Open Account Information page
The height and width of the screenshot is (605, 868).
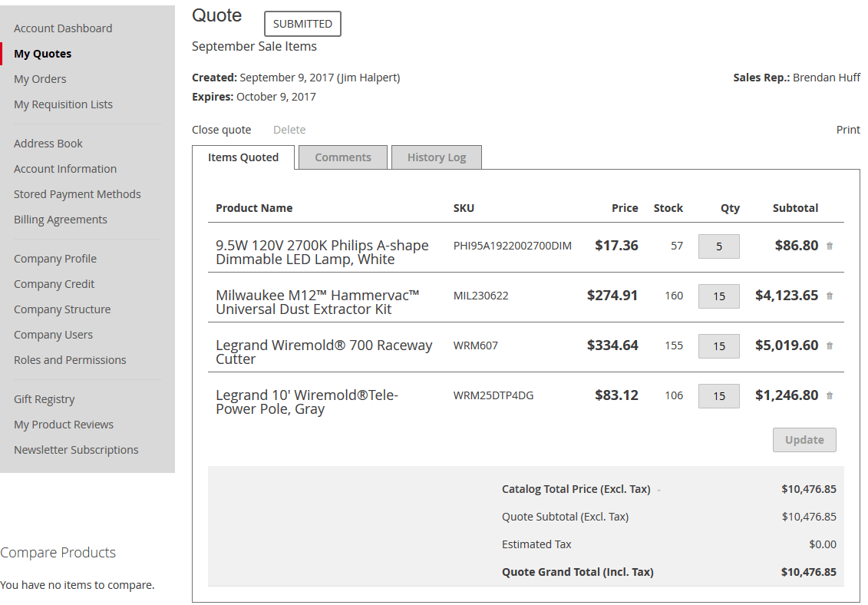(65, 169)
